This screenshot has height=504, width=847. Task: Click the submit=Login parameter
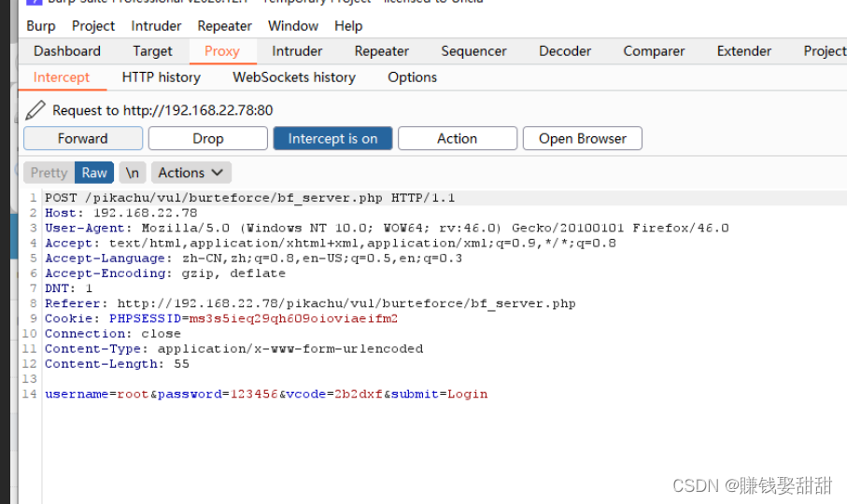[439, 395]
